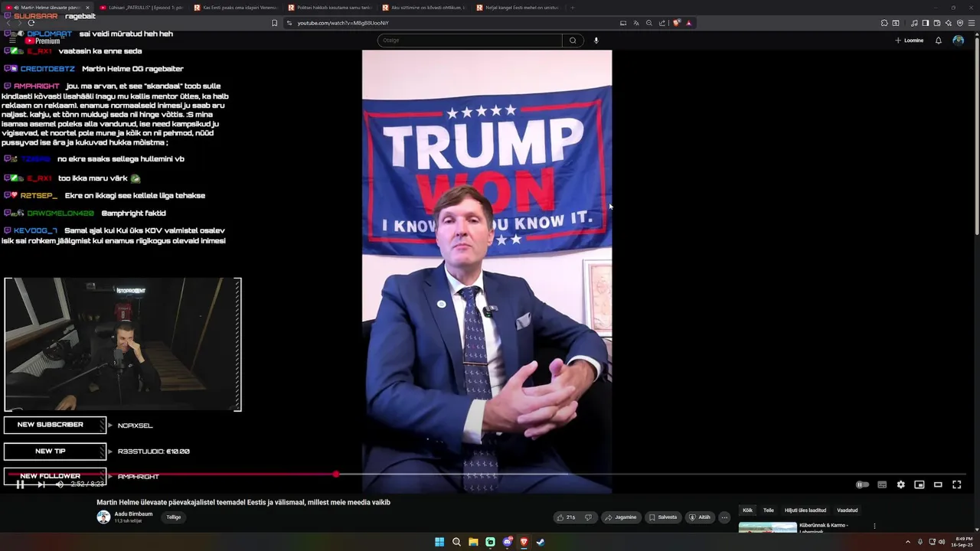Open video player settings gear
The width and height of the screenshot is (980, 551).
[x=900, y=484]
